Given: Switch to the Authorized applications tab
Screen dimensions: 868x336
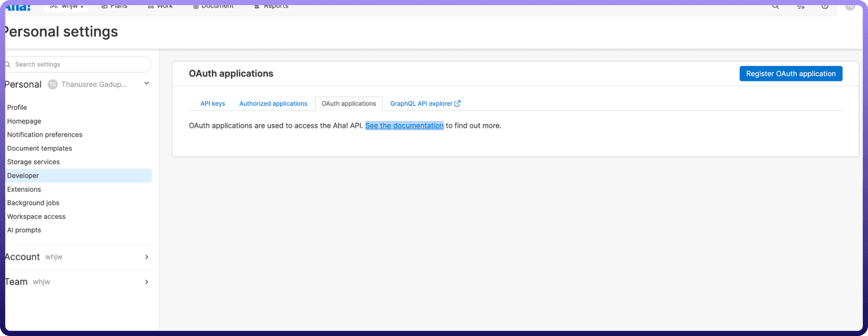Looking at the screenshot, I should (273, 103).
